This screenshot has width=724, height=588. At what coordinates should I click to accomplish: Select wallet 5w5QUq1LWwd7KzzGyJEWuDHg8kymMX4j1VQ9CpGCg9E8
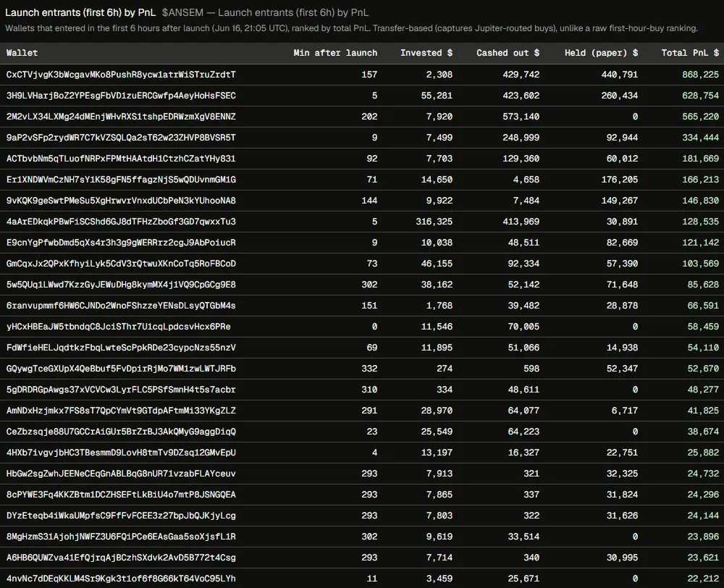[121, 285]
